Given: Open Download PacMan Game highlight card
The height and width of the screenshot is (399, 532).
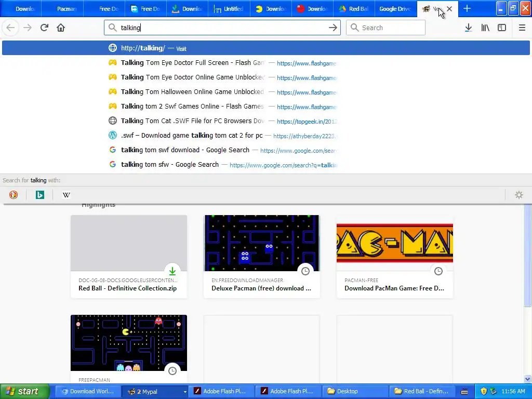Looking at the screenshot, I should [395, 257].
